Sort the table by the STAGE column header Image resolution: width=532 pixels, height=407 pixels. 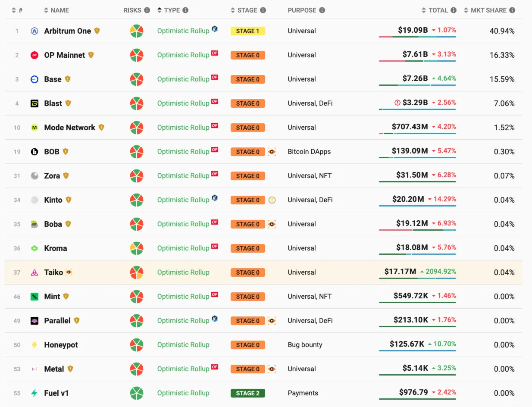tap(248, 10)
